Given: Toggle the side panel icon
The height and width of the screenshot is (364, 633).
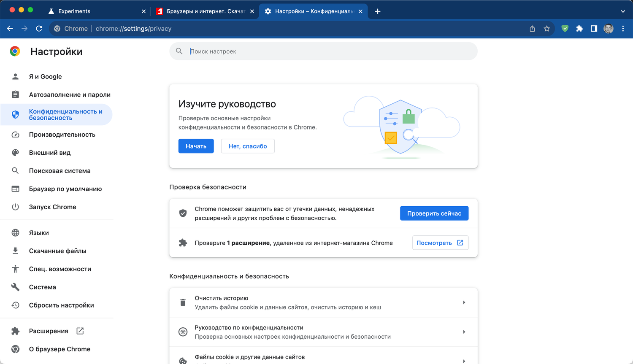Looking at the screenshot, I should pyautogui.click(x=594, y=29).
